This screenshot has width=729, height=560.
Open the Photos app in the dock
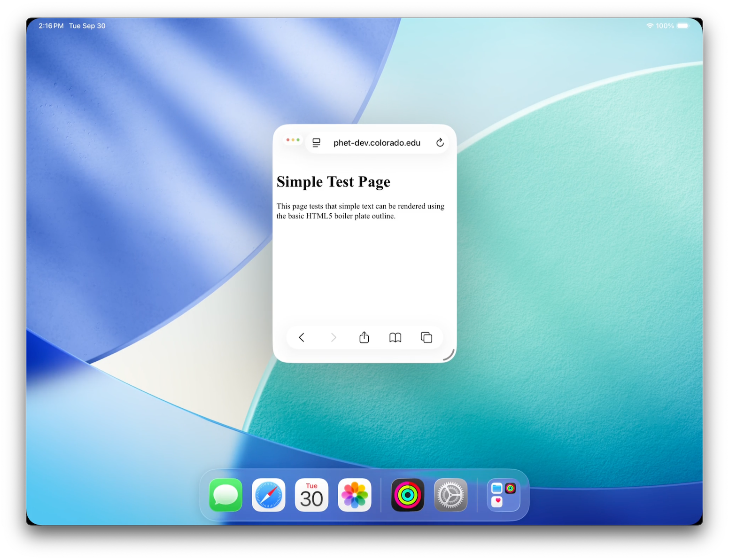[355, 495]
